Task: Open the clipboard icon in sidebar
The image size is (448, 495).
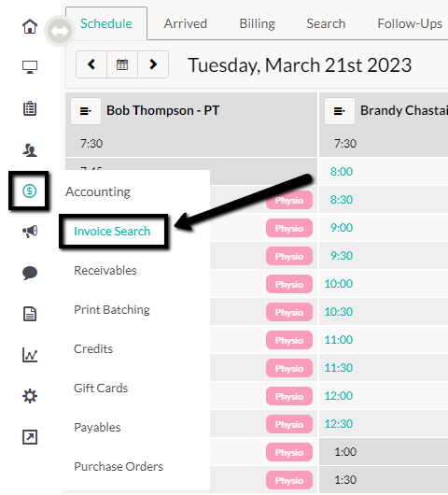Action: (30, 108)
